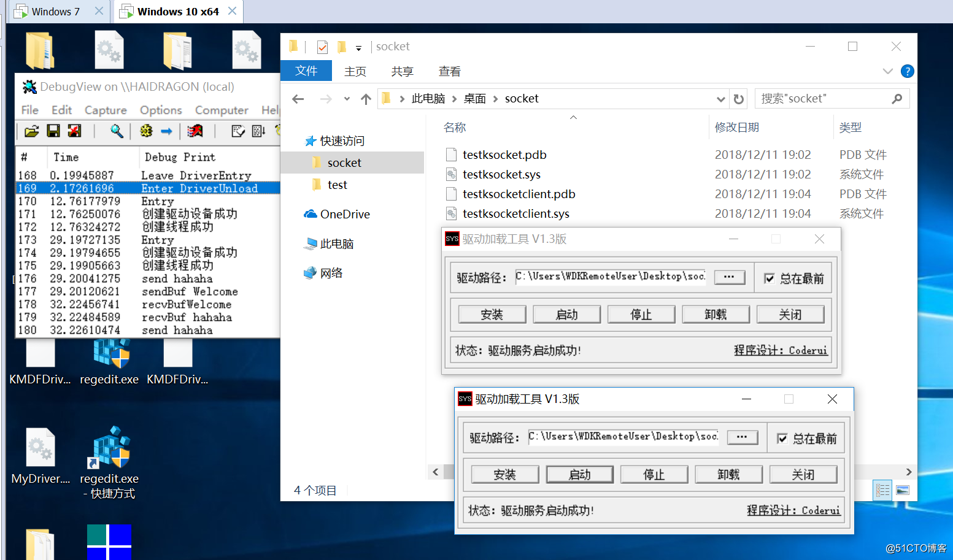The width and height of the screenshot is (953, 560).
Task: Refresh the socket folder view
Action: (x=739, y=99)
